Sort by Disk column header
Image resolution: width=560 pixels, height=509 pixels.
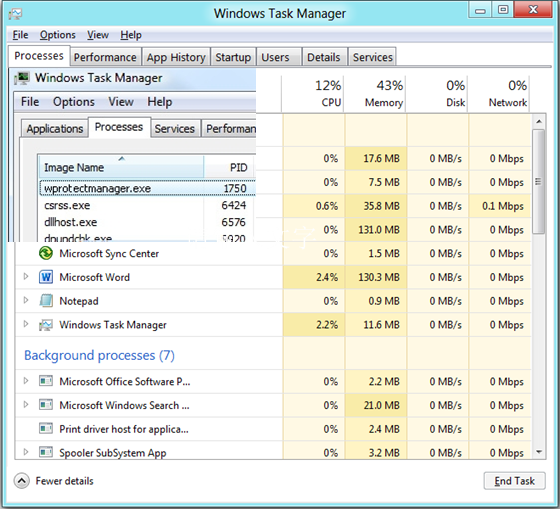[437, 94]
